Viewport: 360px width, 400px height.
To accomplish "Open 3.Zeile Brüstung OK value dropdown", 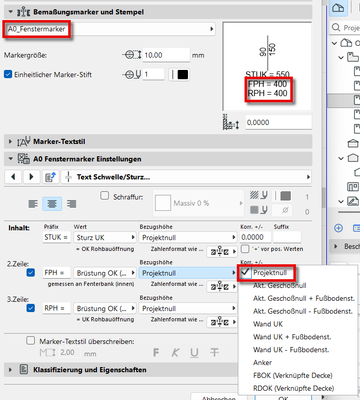I will [105, 308].
